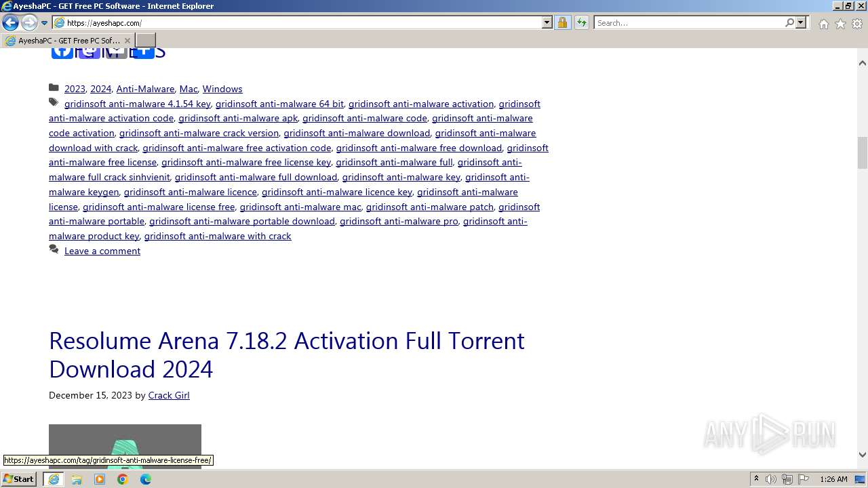
Task: Click Internet Explorer taskbar icon
Action: [x=54, y=479]
